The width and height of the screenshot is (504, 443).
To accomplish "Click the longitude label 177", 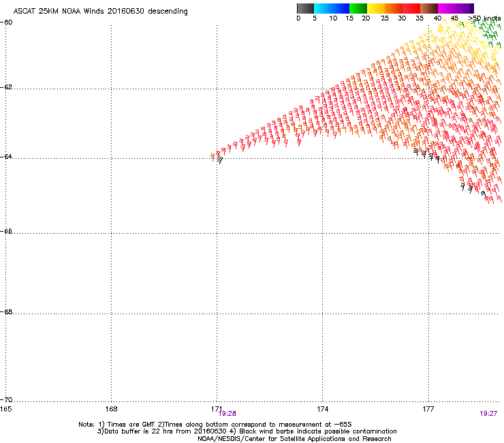I will (x=428, y=409).
